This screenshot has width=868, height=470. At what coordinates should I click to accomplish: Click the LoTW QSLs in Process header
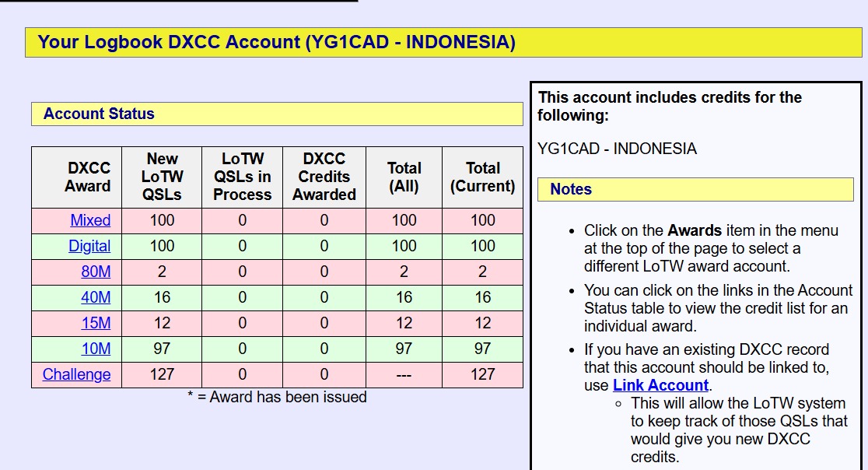pos(242,177)
